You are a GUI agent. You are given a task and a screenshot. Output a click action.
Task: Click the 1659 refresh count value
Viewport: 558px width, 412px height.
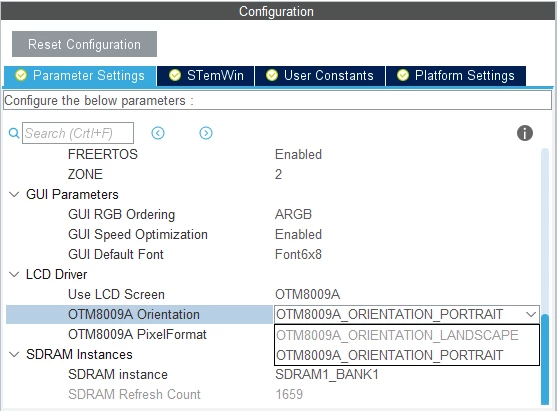click(x=289, y=395)
